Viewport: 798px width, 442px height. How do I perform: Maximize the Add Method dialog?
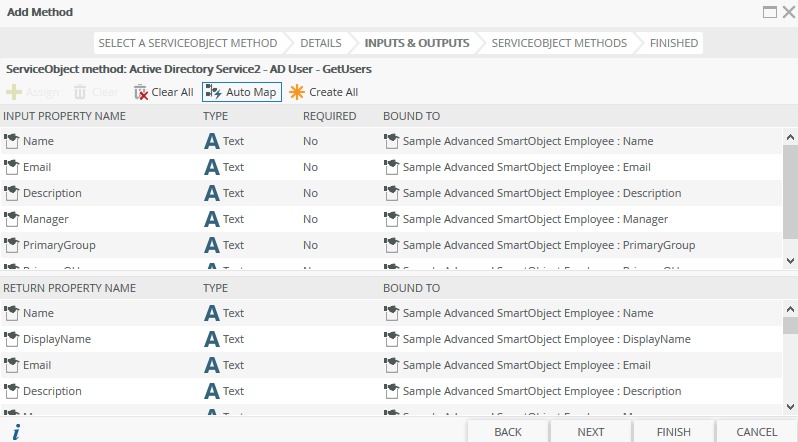click(x=770, y=12)
